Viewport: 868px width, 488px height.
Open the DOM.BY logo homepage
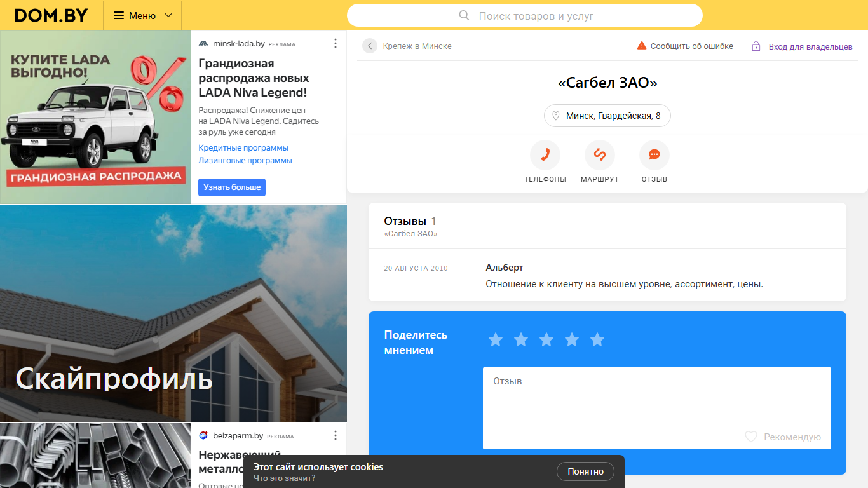(51, 15)
